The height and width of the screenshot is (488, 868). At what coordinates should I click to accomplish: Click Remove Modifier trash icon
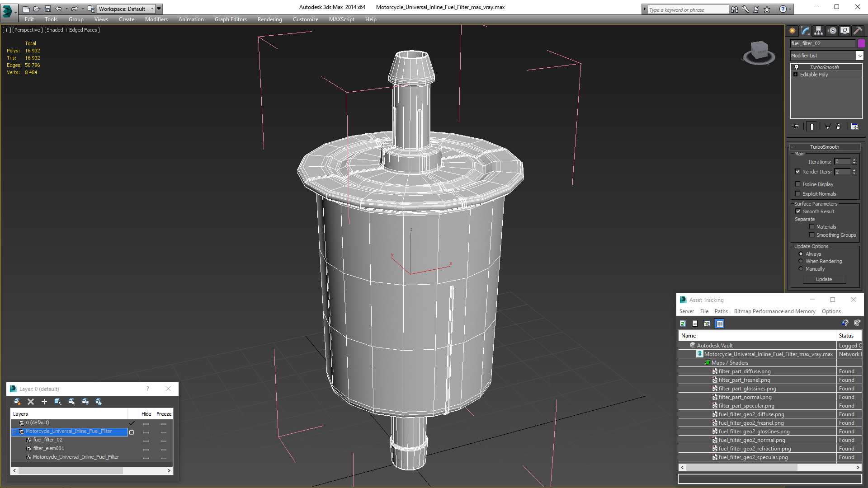coord(839,127)
